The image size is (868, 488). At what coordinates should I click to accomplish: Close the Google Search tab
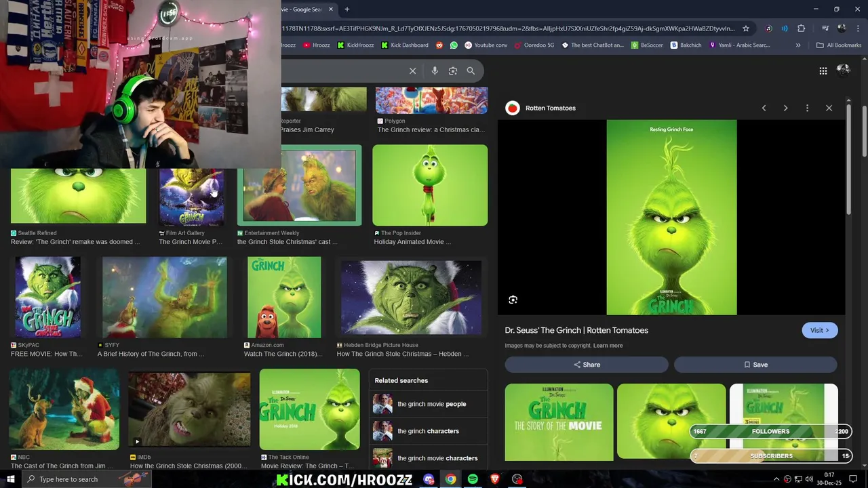331,9
